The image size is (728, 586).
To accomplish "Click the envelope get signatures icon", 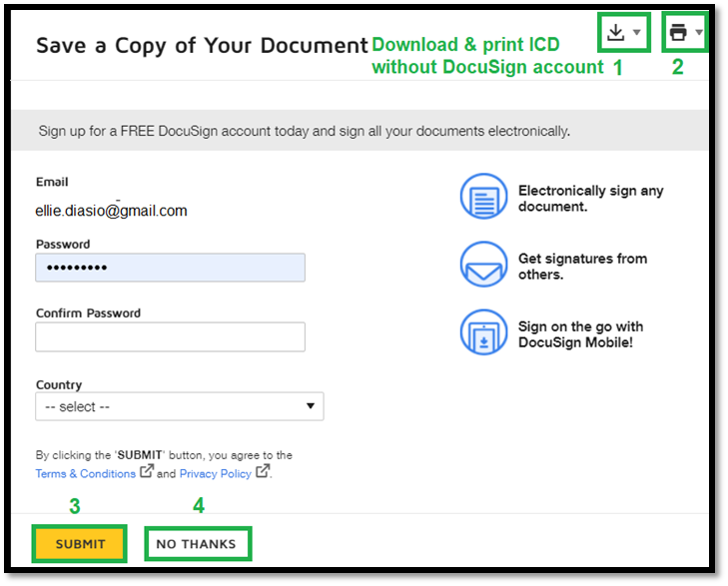I will (x=483, y=265).
